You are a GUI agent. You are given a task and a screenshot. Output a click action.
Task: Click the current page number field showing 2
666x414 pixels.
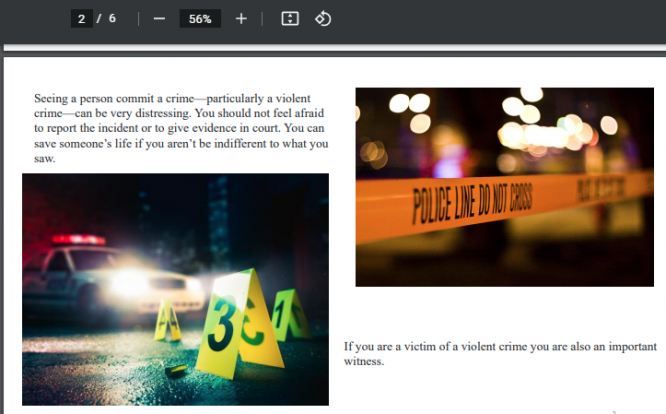pos(82,19)
